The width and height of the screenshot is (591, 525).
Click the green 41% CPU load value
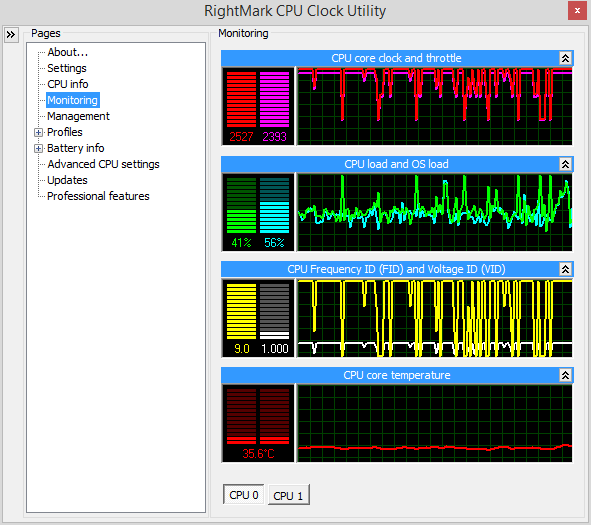[x=241, y=243]
